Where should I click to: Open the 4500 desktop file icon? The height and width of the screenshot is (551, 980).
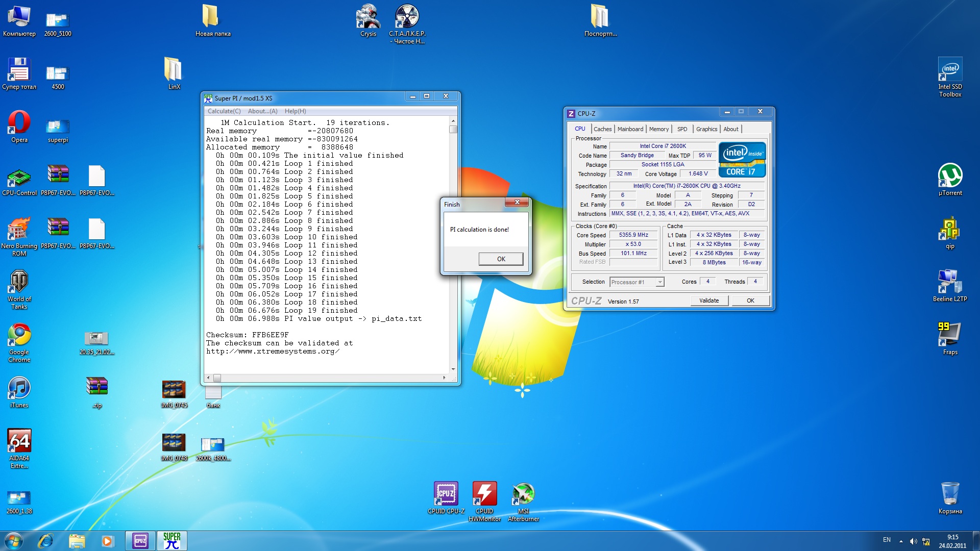[58, 78]
